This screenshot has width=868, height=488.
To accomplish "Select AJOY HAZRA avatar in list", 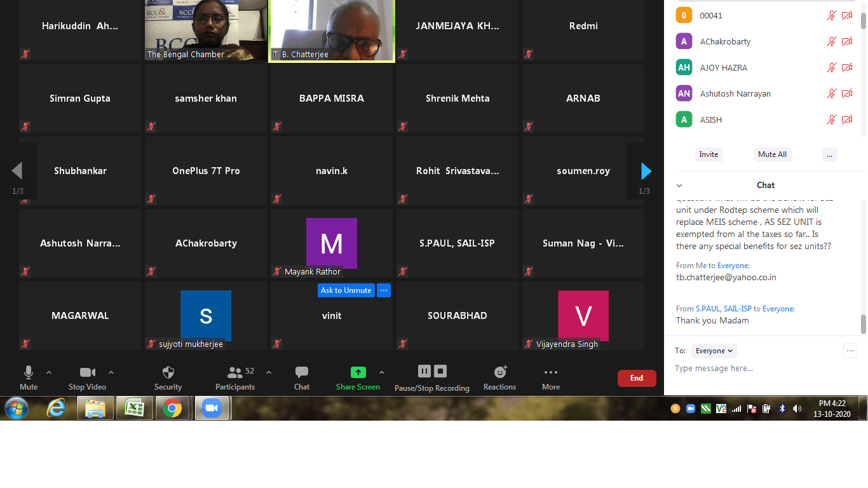I will pos(684,67).
